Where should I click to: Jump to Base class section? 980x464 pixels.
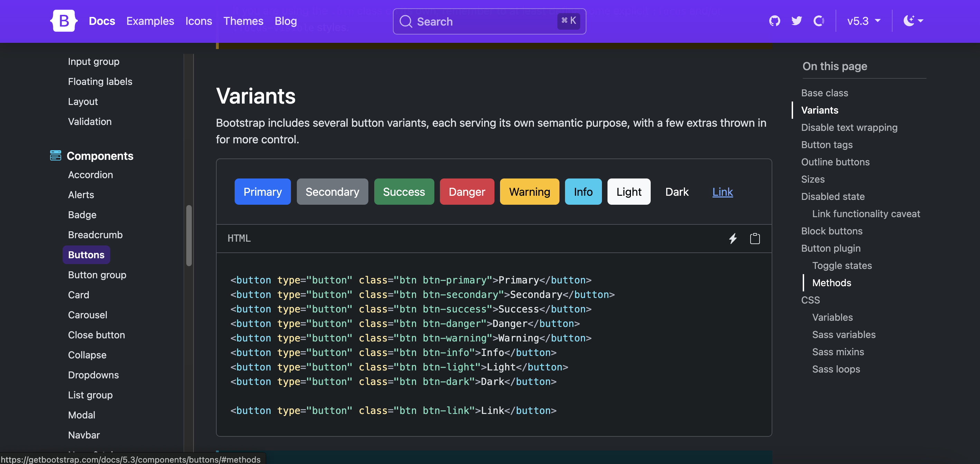824,93
